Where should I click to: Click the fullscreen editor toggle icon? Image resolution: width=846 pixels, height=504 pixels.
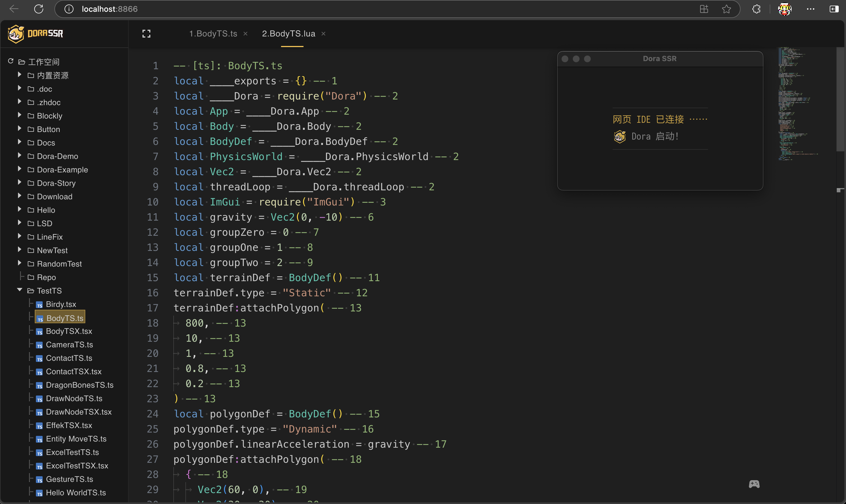click(x=146, y=34)
